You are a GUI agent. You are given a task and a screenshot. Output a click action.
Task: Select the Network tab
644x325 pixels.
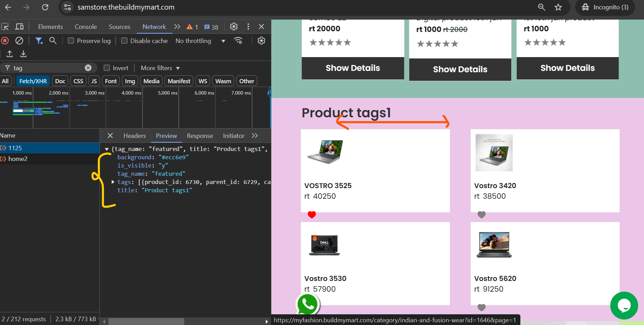(x=154, y=26)
